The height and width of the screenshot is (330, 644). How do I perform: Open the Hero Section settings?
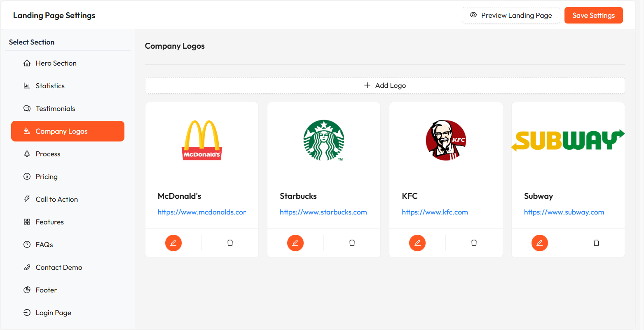(68, 63)
